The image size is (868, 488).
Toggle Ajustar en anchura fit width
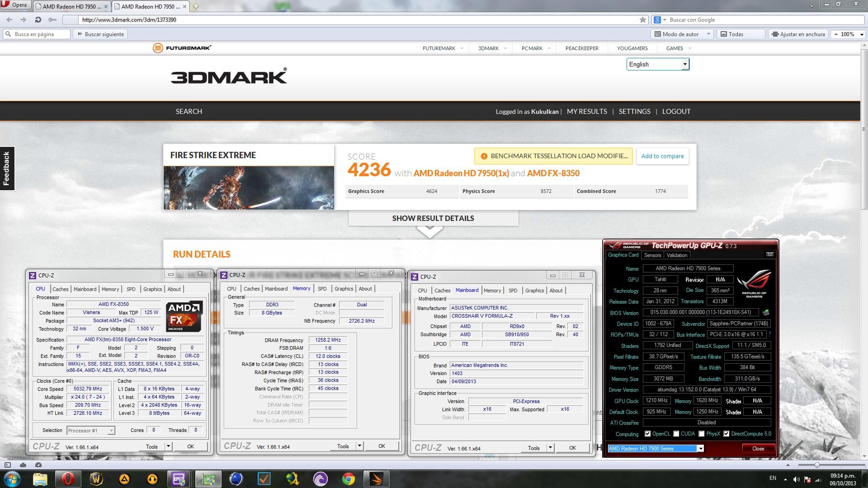[798, 34]
